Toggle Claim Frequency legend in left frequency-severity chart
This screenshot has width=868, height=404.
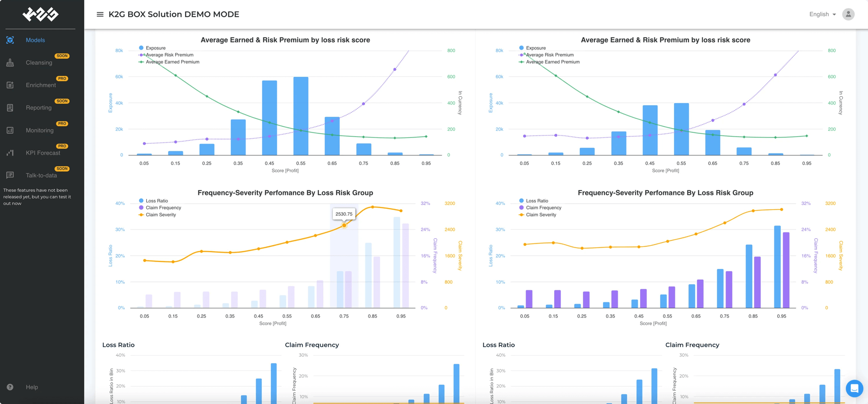pyautogui.click(x=160, y=207)
